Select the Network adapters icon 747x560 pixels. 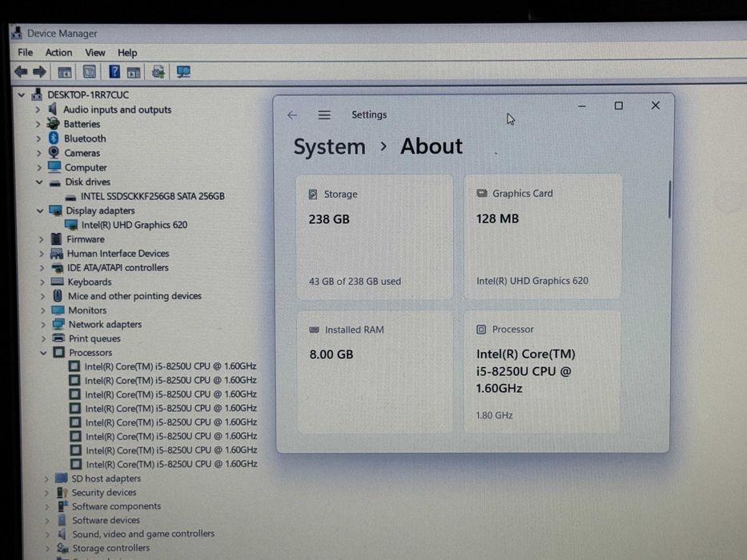point(58,324)
